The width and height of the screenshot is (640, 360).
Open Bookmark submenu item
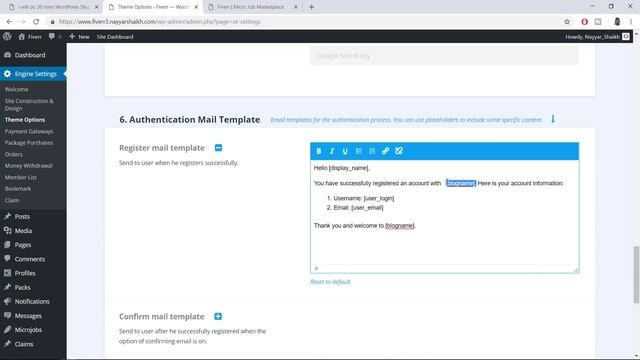18,189
